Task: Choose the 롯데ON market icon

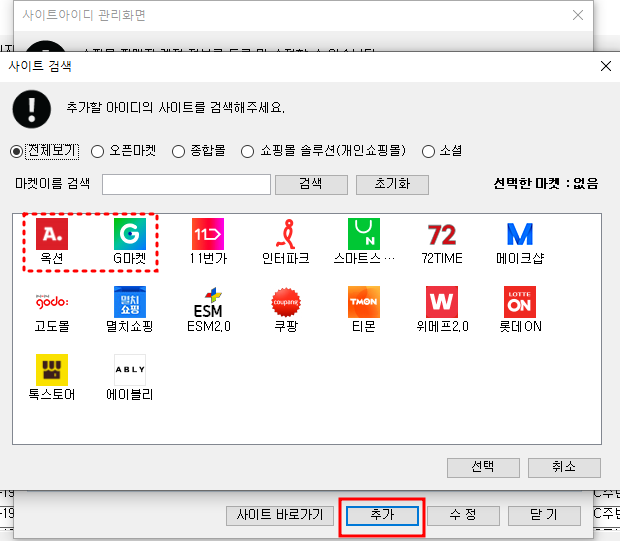Action: coord(520,302)
